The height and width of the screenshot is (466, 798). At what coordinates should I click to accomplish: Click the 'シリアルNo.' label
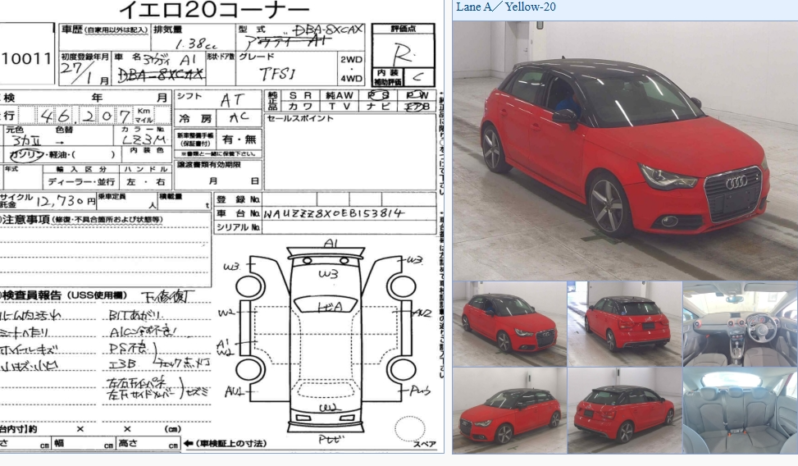pos(239,227)
